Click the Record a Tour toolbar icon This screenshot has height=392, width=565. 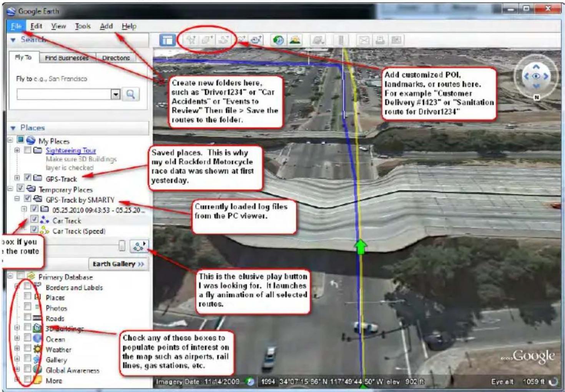tap(256, 40)
